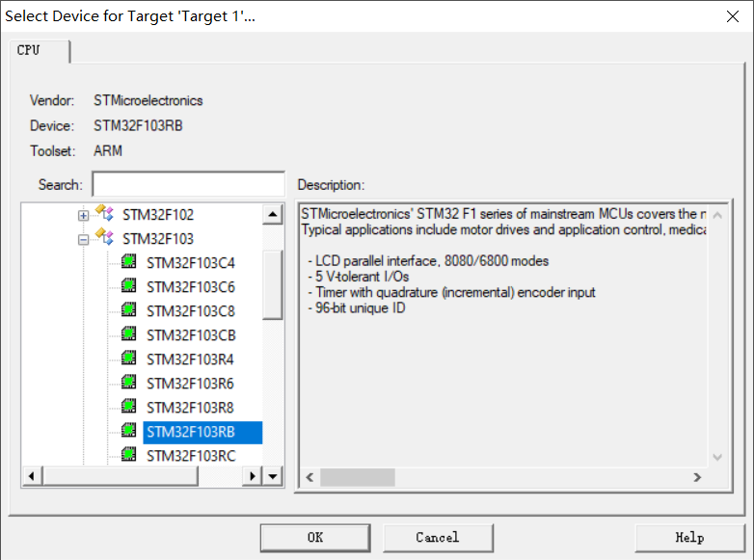Image resolution: width=754 pixels, height=560 pixels.
Task: Click the device list's horizontal right arrow
Action: pyautogui.click(x=252, y=476)
